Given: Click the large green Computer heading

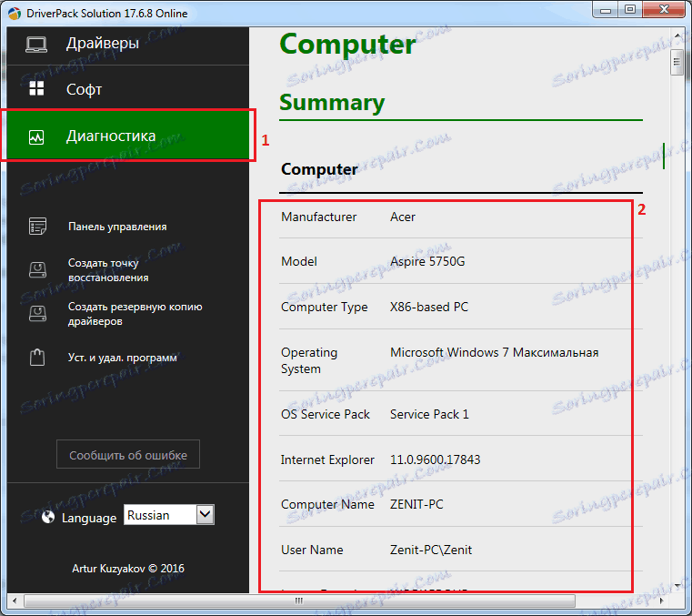Looking at the screenshot, I should pyautogui.click(x=347, y=45).
